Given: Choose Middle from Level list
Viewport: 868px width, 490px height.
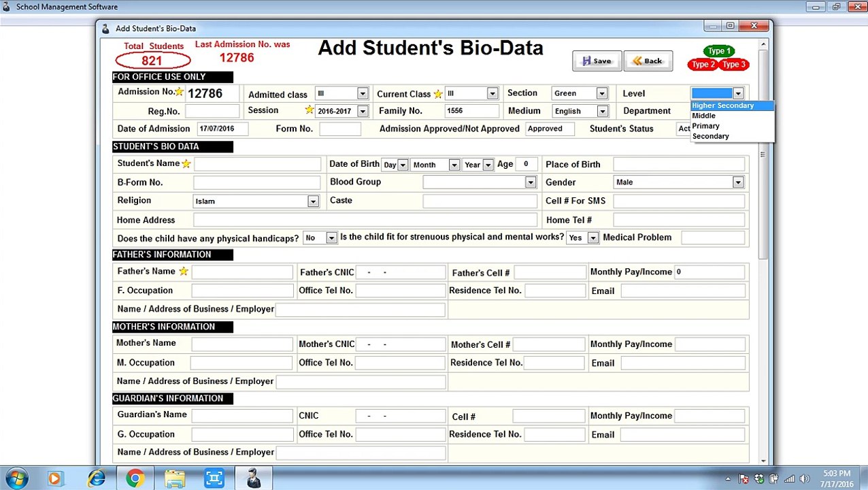Looking at the screenshot, I should tap(703, 116).
